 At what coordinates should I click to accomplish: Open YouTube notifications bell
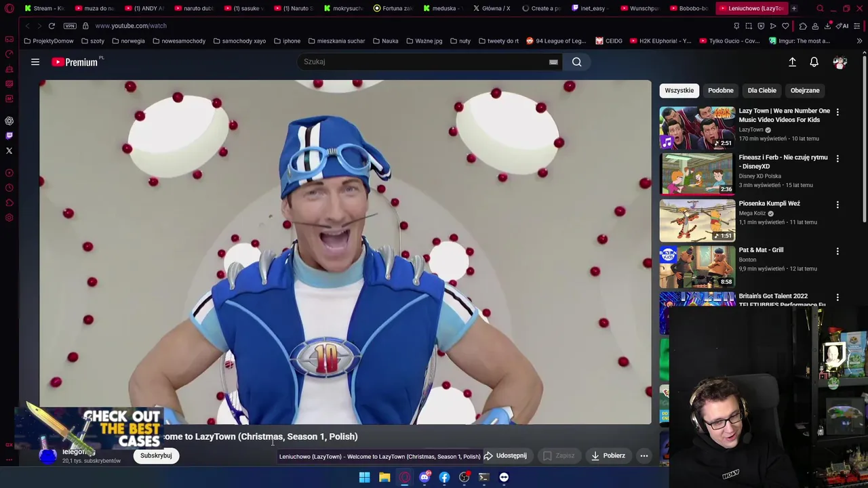[814, 62]
